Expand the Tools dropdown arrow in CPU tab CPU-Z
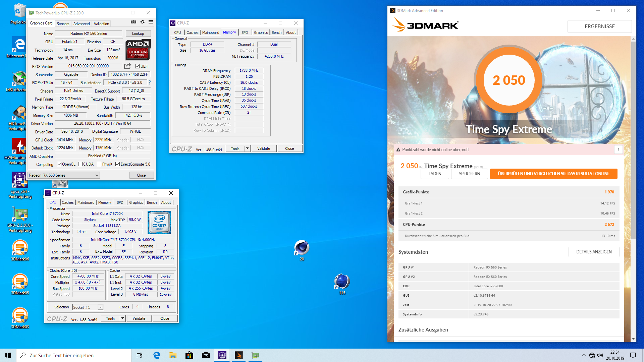The width and height of the screenshot is (644, 362). point(122,318)
